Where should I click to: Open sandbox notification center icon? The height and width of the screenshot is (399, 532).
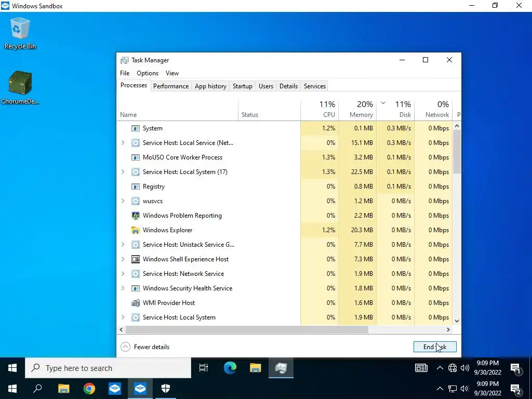tap(516, 368)
